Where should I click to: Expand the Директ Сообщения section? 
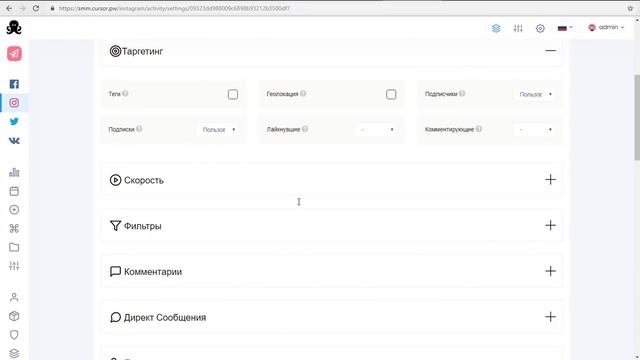551,317
